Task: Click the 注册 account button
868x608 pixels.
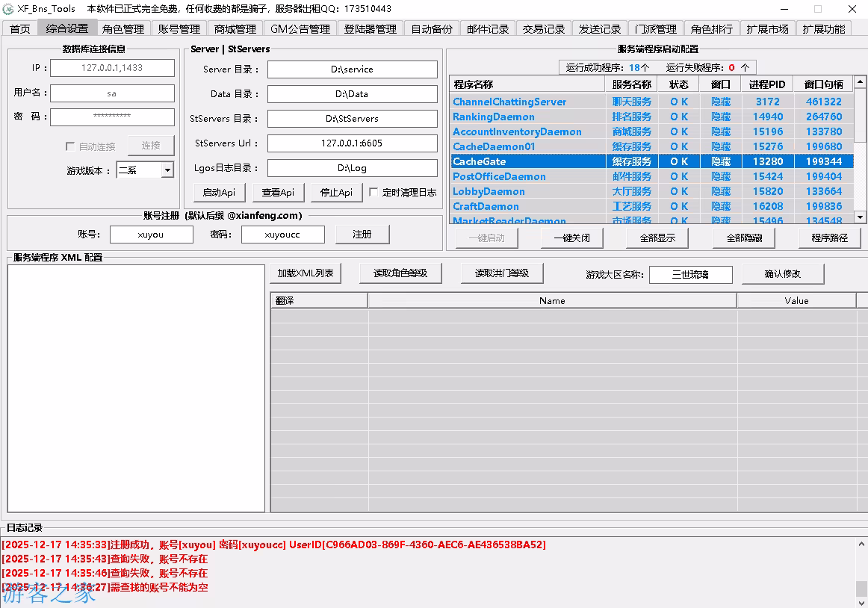Action: pos(362,234)
